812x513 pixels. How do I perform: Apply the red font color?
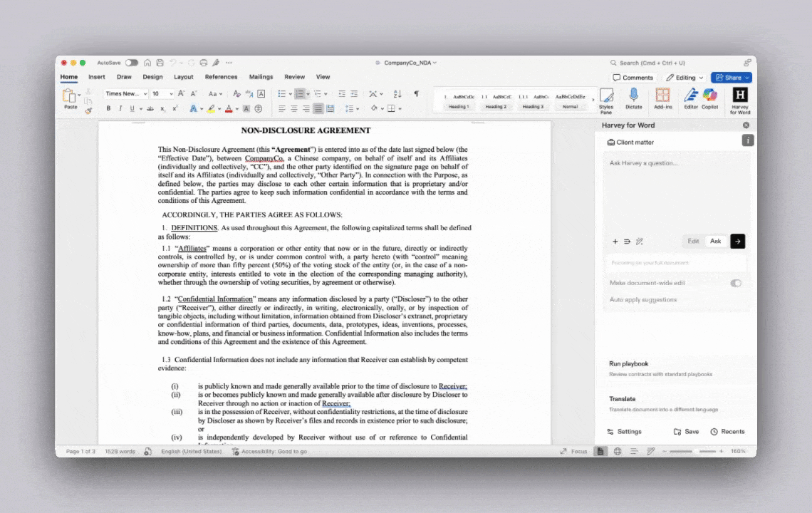(229, 108)
